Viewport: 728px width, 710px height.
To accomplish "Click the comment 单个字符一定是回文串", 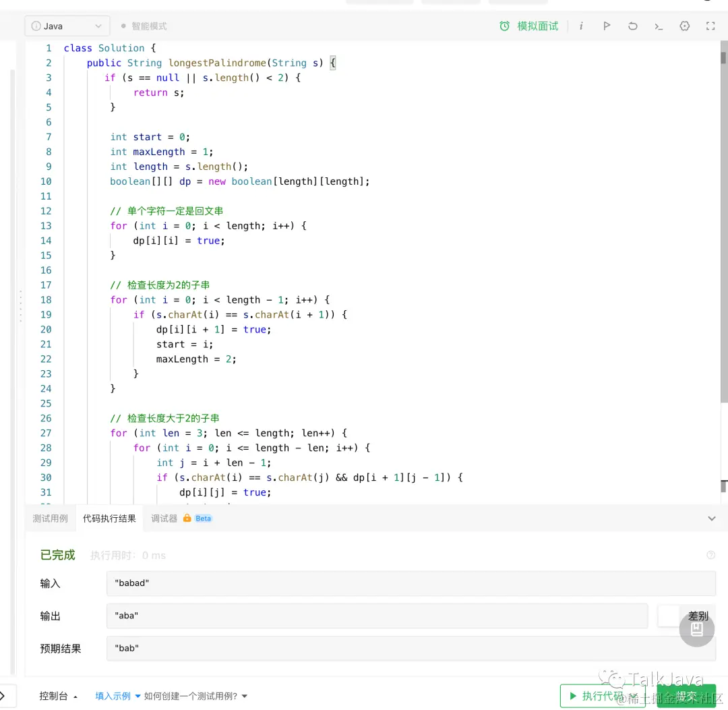I will (166, 211).
